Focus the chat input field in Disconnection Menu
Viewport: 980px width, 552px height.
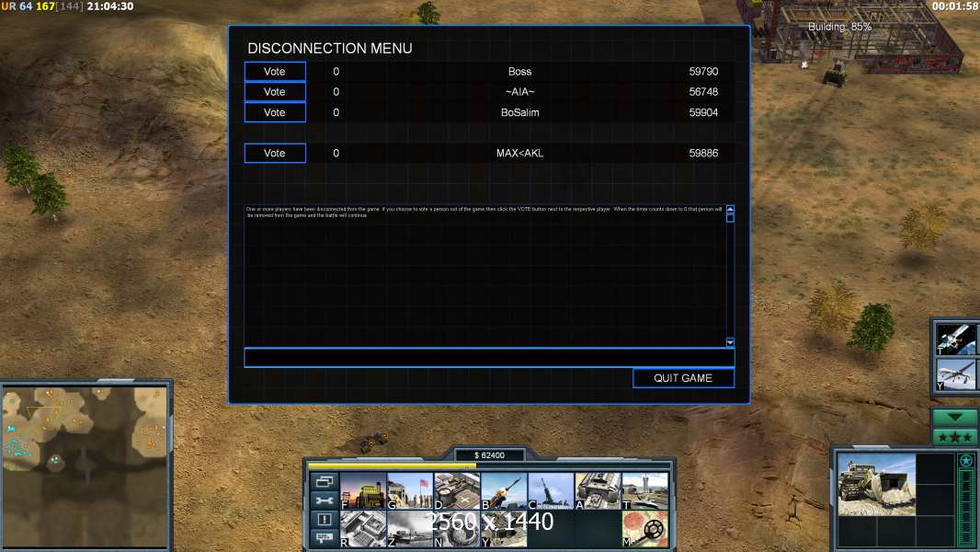click(489, 358)
